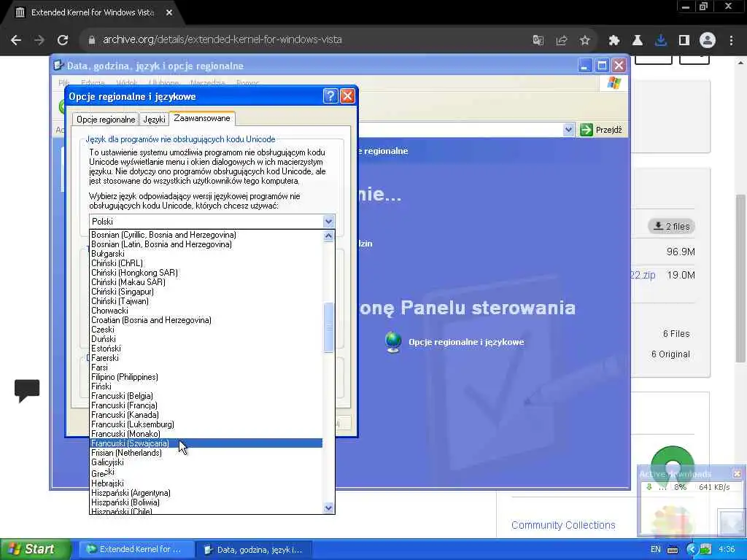The height and width of the screenshot is (560, 747).
Task: Switch to Data, godzina taskbar button
Action: coord(253,550)
